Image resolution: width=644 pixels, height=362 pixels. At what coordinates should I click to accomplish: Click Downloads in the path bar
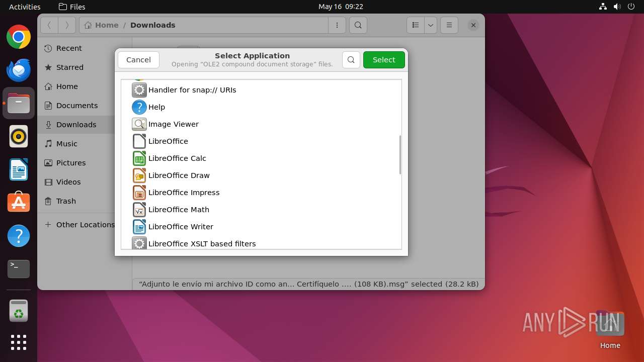tap(153, 25)
